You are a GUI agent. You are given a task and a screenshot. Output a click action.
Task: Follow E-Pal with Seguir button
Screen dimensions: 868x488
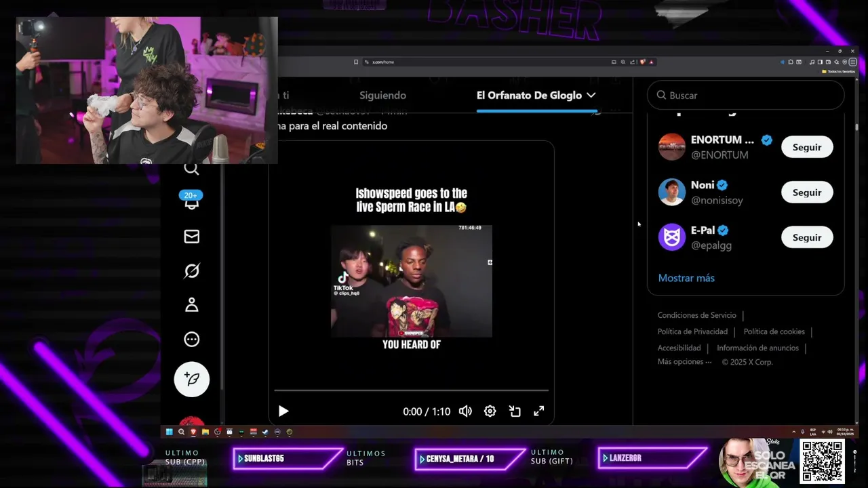point(807,238)
